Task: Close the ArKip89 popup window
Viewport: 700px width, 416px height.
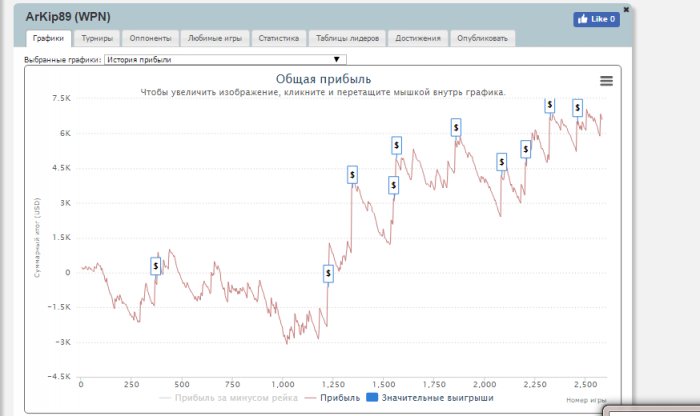Action: click(626, 9)
